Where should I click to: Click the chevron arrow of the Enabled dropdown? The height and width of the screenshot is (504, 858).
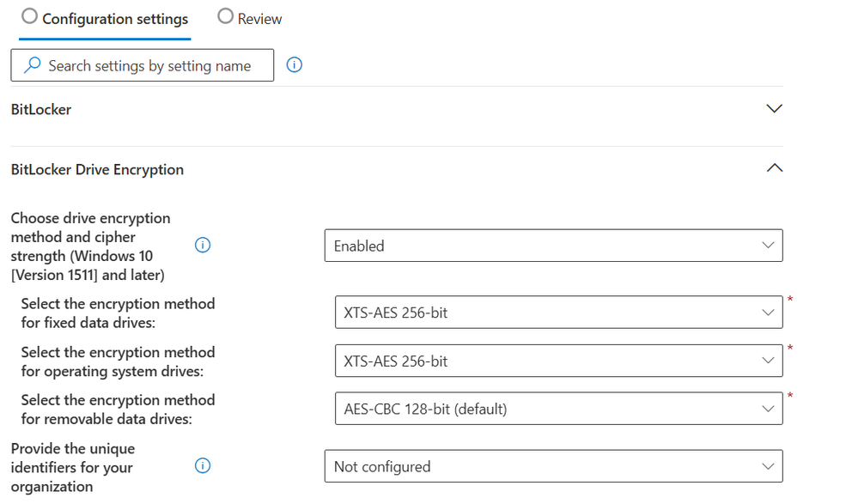(768, 246)
